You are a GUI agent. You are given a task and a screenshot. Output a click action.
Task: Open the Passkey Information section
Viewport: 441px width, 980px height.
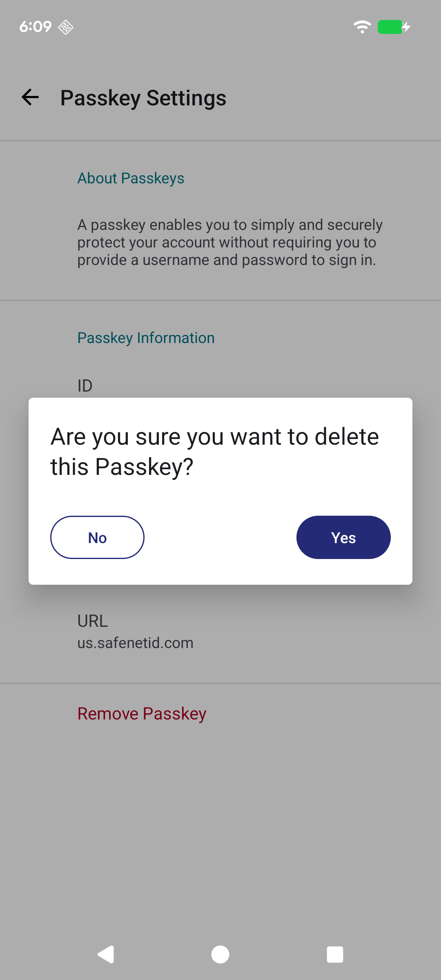pyautogui.click(x=146, y=338)
